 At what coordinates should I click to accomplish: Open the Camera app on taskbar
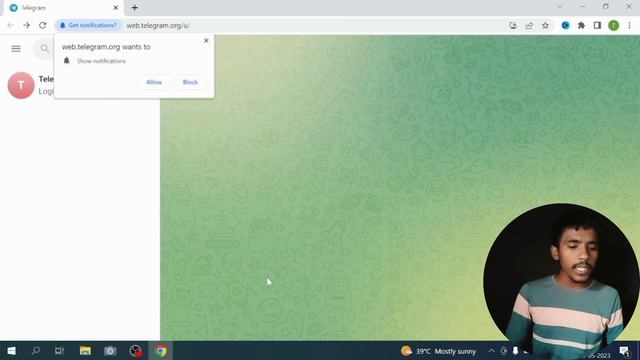[x=110, y=351]
